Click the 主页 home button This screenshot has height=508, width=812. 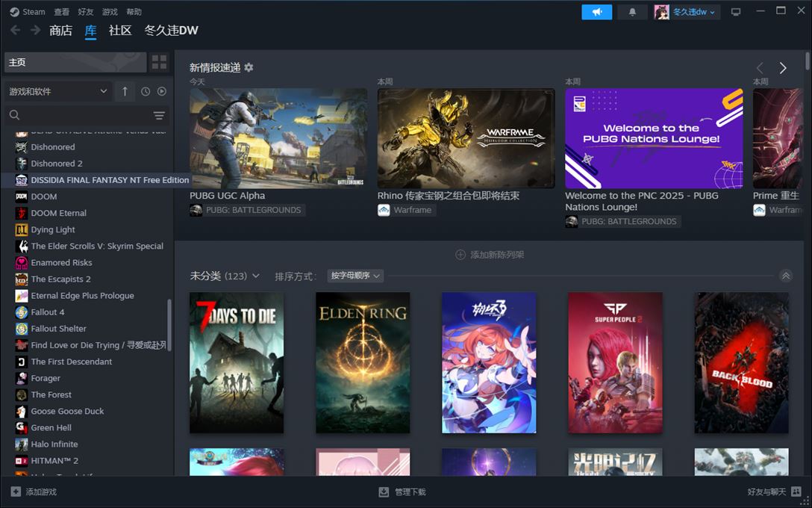pos(75,62)
